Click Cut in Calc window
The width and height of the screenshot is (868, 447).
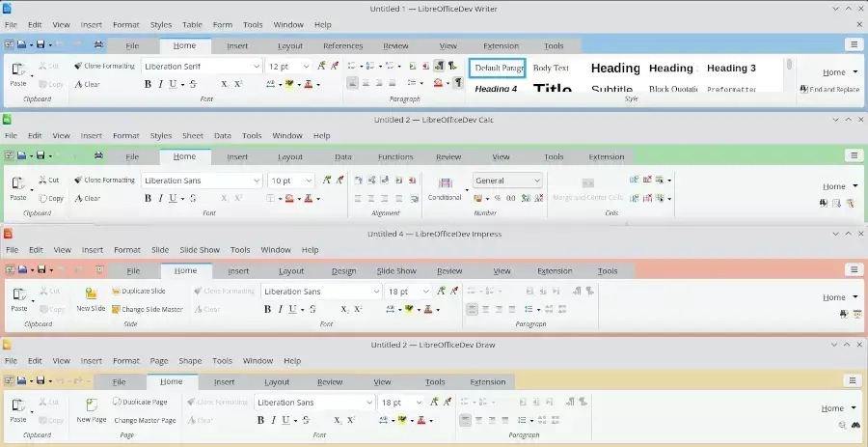[49, 180]
